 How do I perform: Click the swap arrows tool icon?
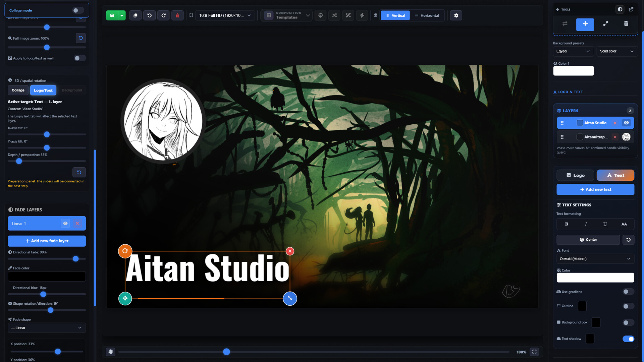click(x=565, y=24)
